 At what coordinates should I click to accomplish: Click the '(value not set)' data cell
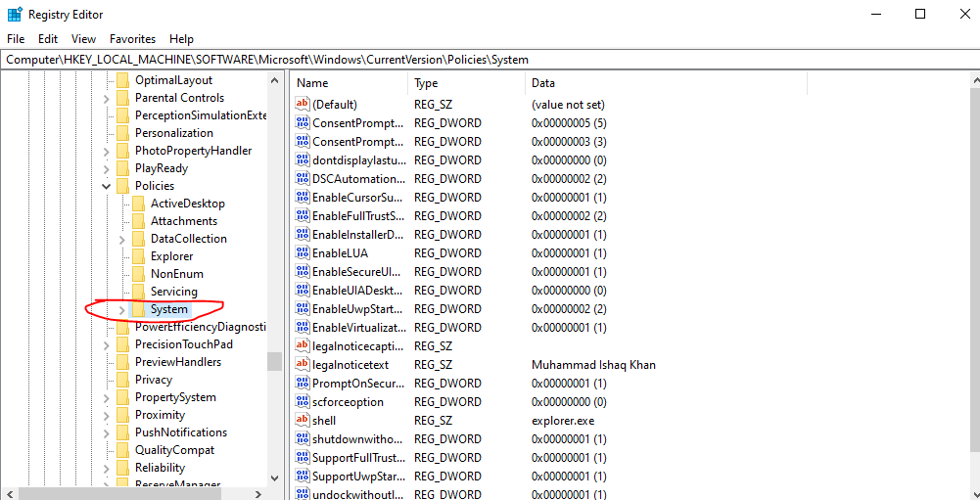pyautogui.click(x=568, y=105)
